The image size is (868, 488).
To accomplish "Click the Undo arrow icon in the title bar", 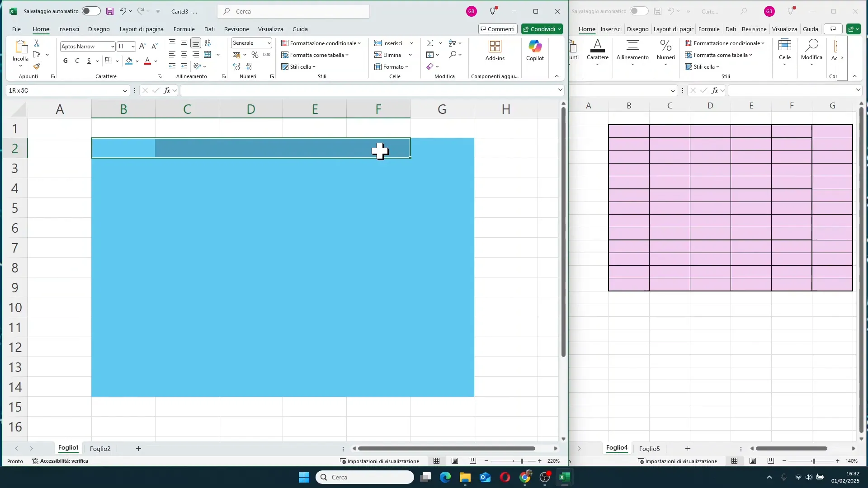I will (123, 11).
